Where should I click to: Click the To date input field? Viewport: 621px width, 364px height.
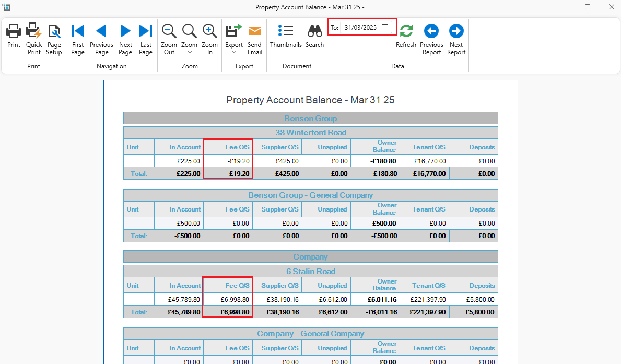(x=360, y=27)
